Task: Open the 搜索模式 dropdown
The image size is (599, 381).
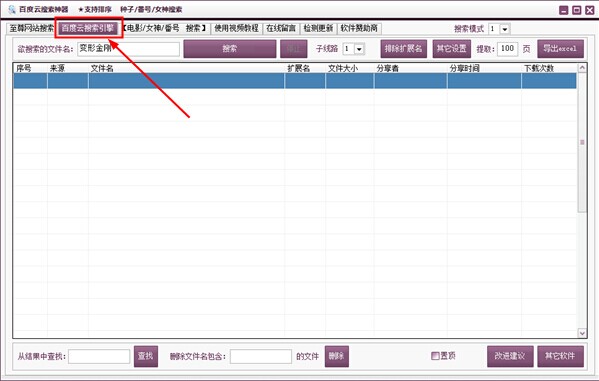Action: [505, 29]
